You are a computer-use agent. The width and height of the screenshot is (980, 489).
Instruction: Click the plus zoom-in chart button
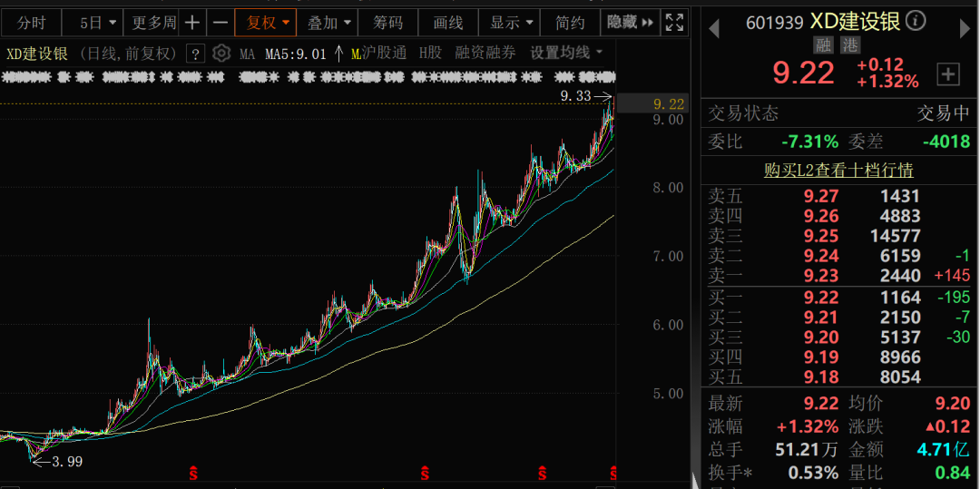point(192,23)
